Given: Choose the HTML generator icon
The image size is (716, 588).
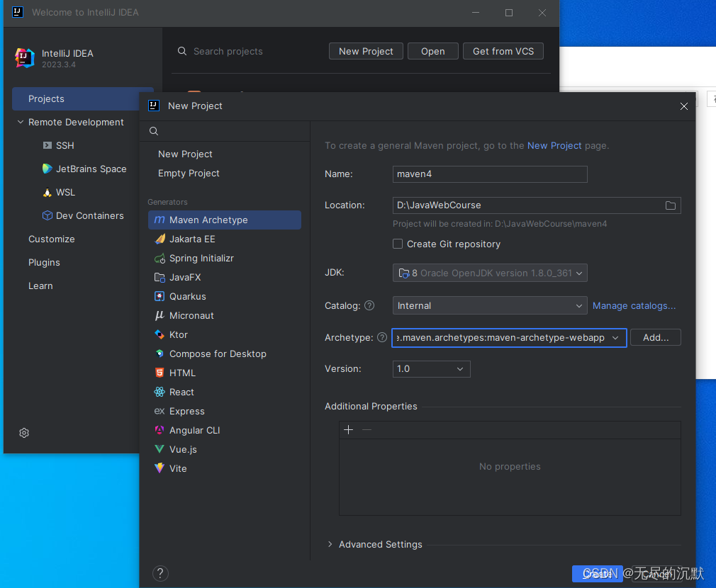Looking at the screenshot, I should coord(160,373).
